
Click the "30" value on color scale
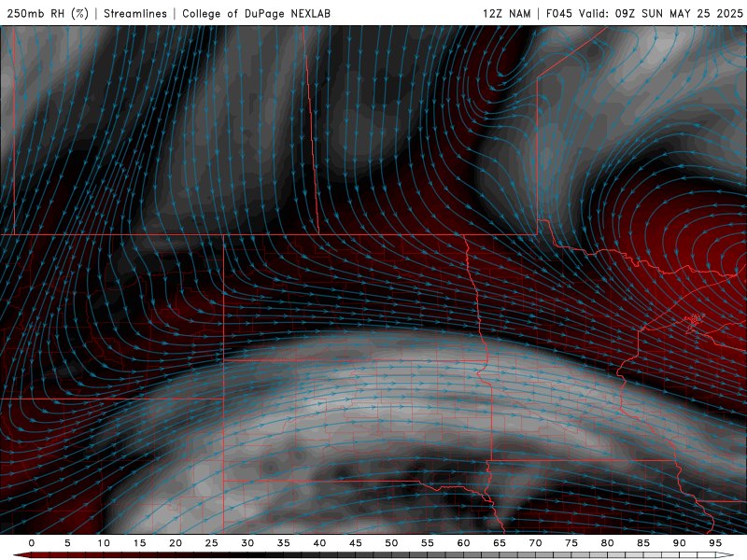(x=247, y=543)
